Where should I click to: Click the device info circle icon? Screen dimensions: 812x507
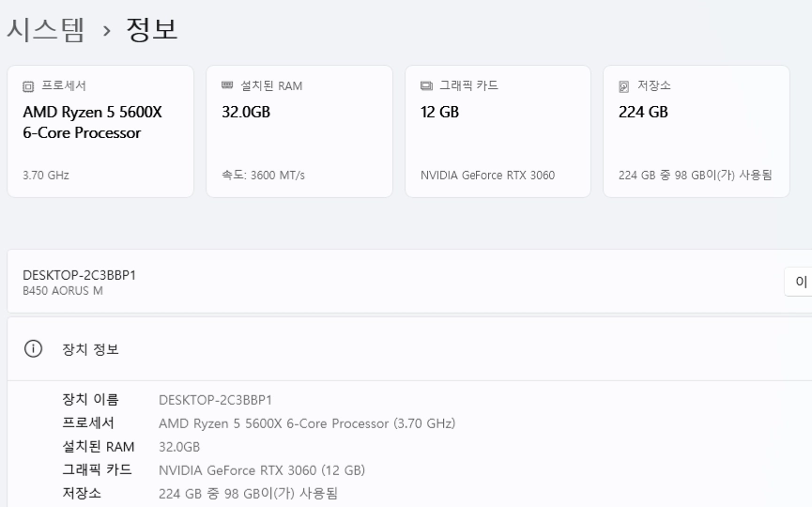coord(33,348)
